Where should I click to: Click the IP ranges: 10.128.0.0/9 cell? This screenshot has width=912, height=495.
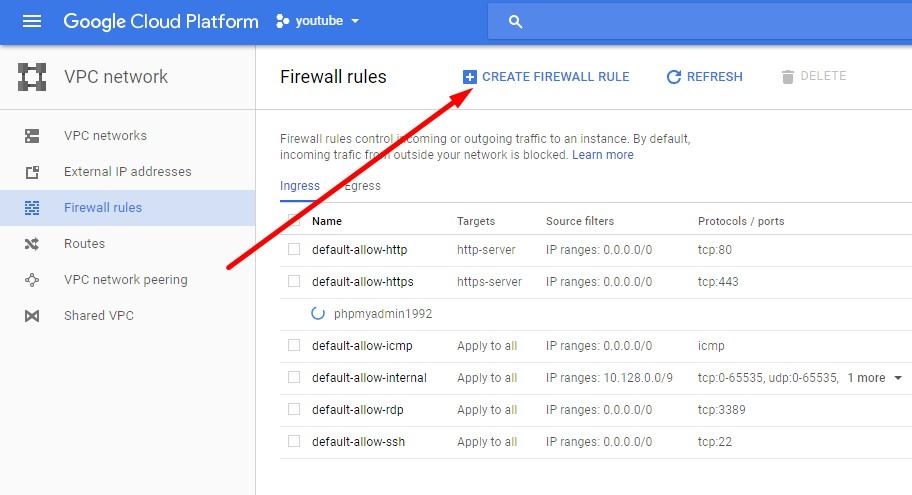(609, 378)
